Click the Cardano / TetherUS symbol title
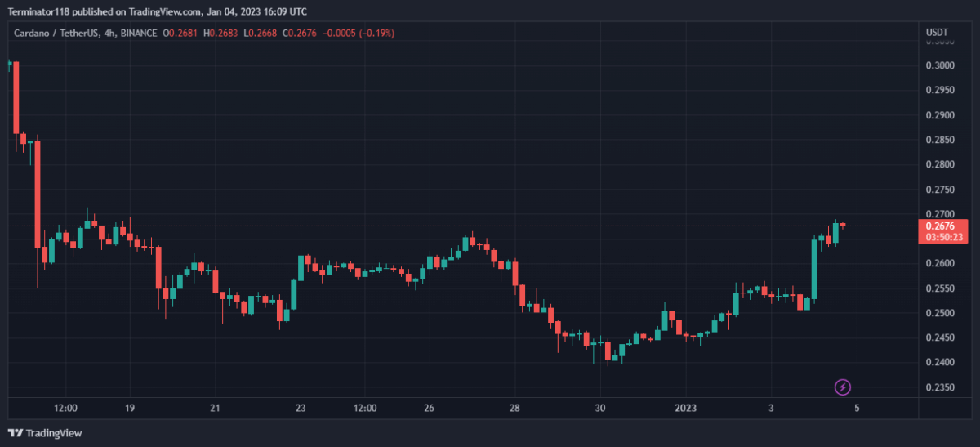Screen dimensions: 980x447 [53, 33]
